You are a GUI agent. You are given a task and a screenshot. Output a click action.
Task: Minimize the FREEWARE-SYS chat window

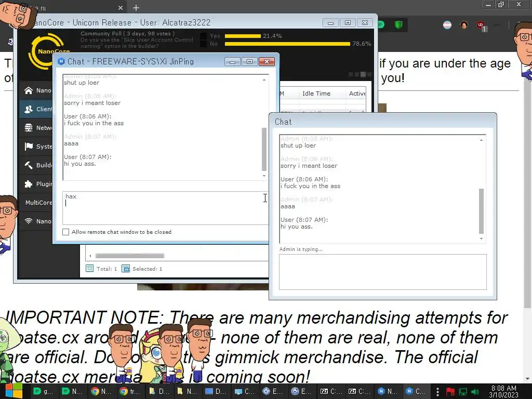coord(232,62)
